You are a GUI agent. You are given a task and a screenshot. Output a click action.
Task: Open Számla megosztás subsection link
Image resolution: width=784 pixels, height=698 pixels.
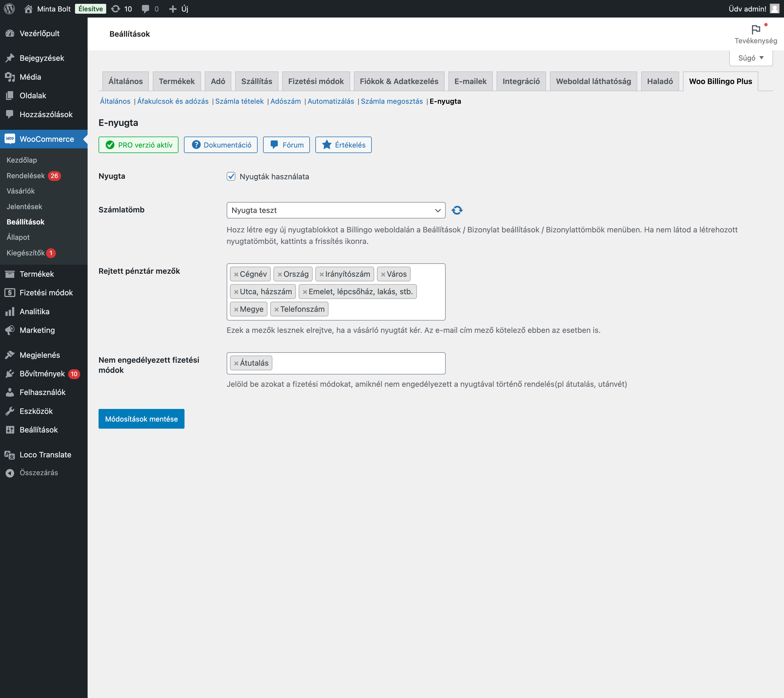tap(392, 101)
